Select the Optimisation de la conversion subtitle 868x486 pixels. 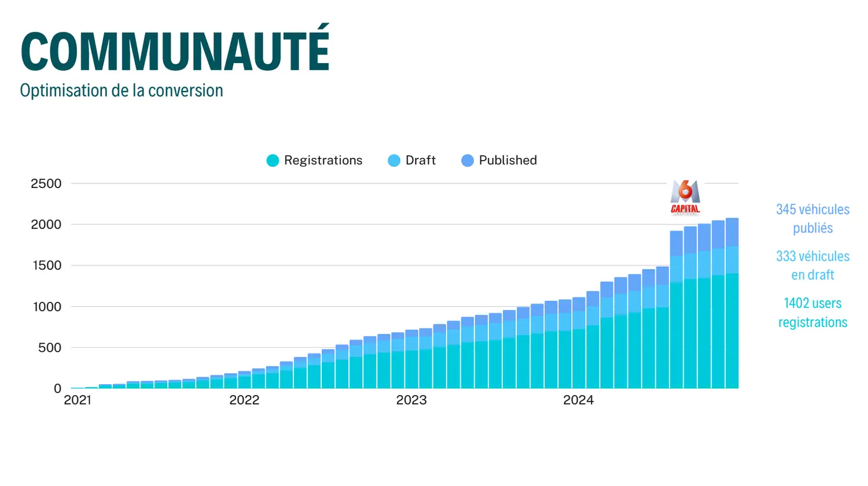(x=122, y=91)
